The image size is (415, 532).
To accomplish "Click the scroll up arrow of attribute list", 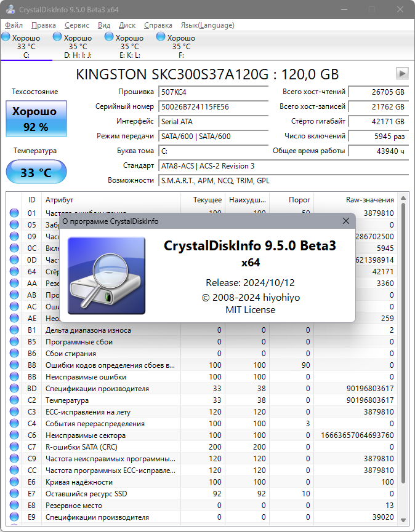I will pyautogui.click(x=403, y=198).
